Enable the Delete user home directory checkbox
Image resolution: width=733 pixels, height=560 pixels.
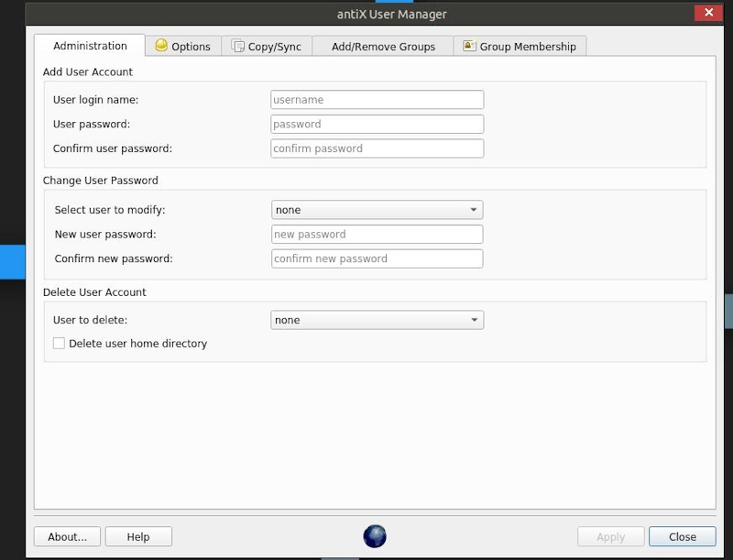coord(59,343)
